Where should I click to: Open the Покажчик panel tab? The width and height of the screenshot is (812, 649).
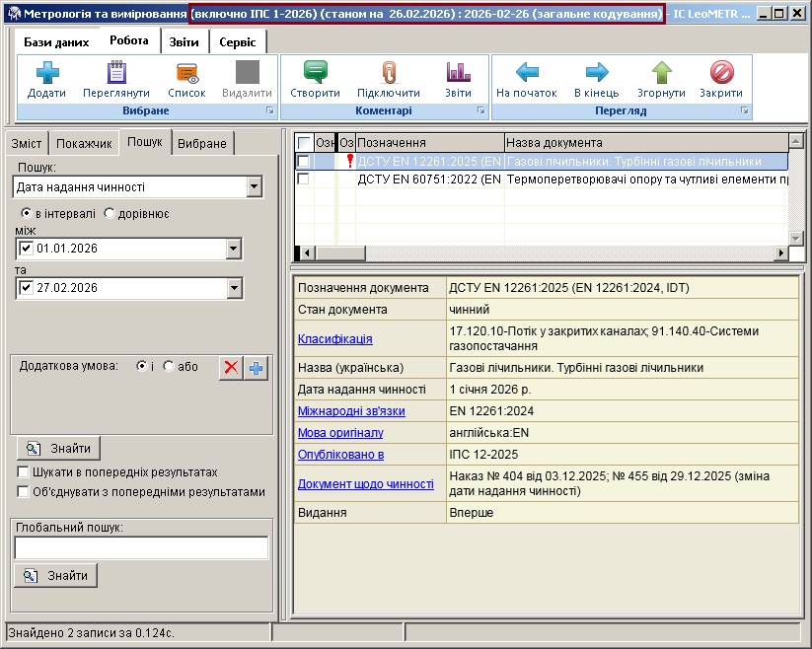click(x=84, y=143)
